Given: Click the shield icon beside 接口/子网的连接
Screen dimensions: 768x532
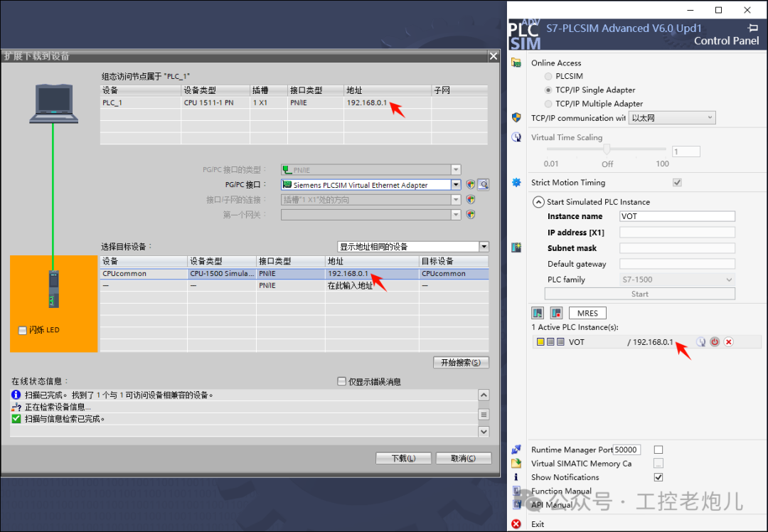Looking at the screenshot, I should click(x=471, y=199).
